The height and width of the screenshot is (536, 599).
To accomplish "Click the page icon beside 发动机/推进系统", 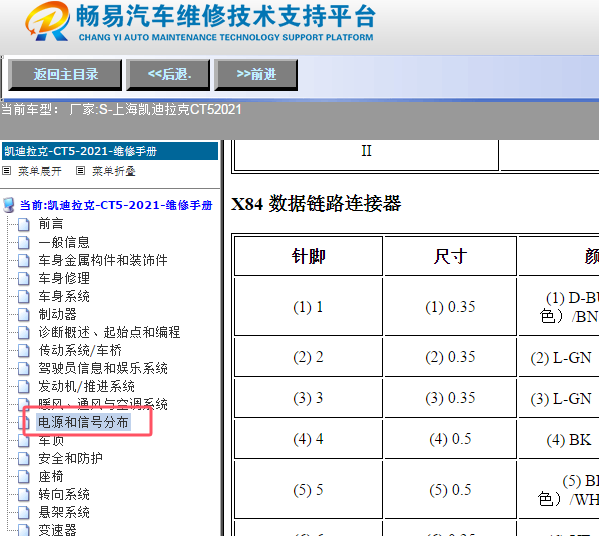I will pos(24,387).
